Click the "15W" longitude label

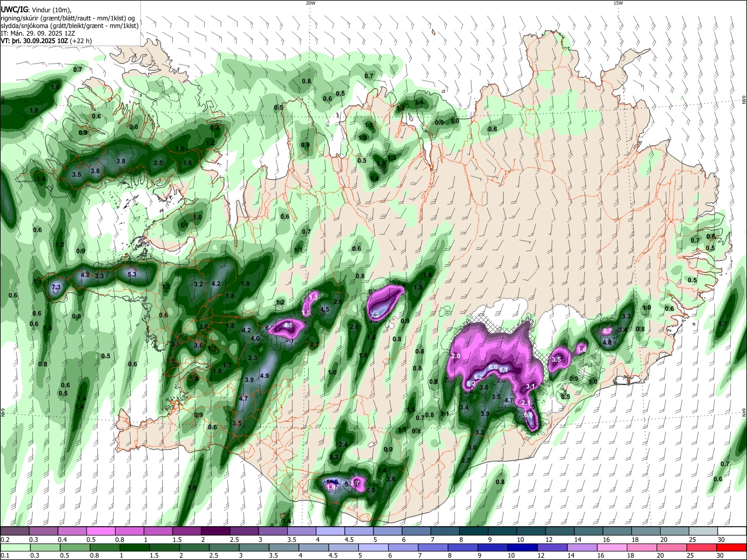[618, 3]
